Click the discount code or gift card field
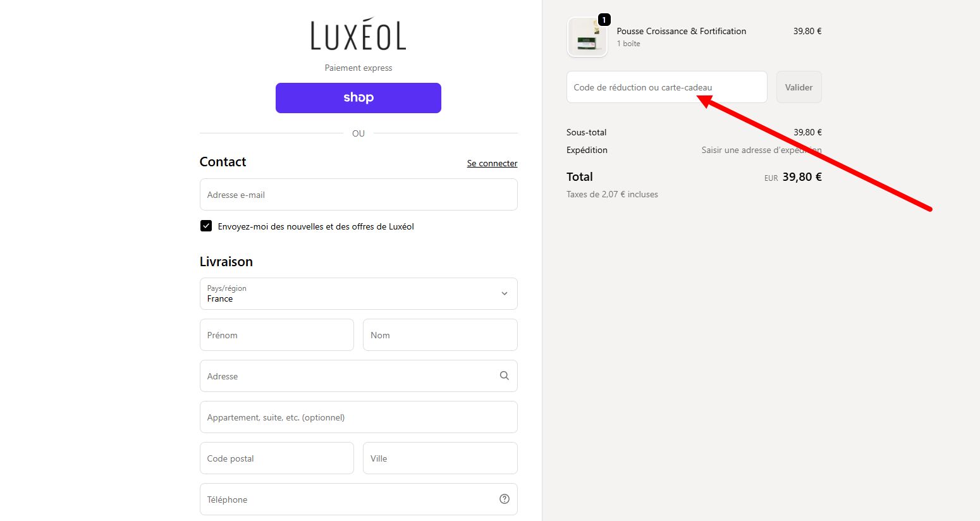The width and height of the screenshot is (980, 521). pos(666,87)
